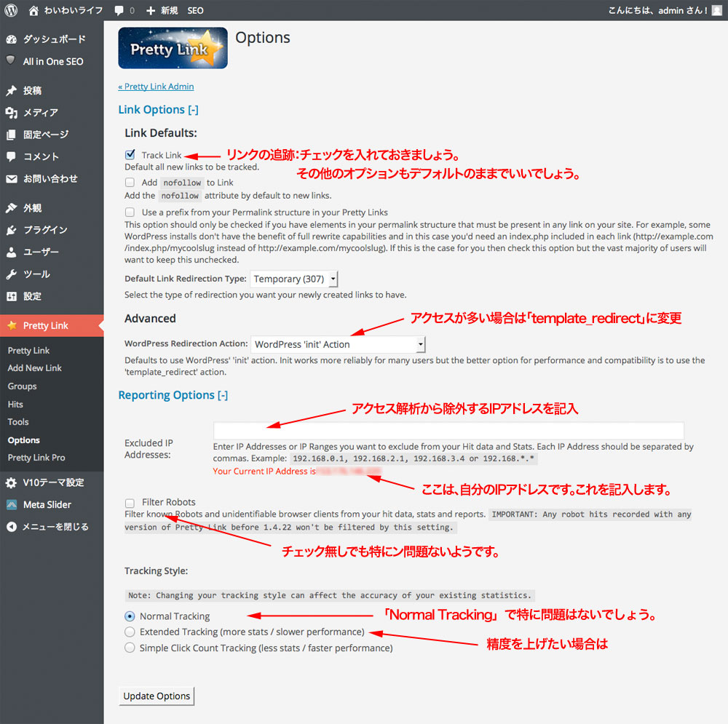This screenshot has height=724, width=728.
Task: Collapse the Link Options section
Action: coord(158,110)
